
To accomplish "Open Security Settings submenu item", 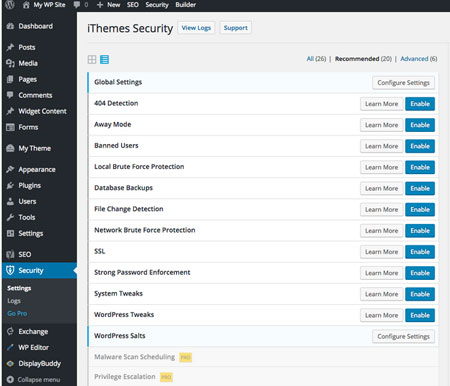I will (x=19, y=288).
